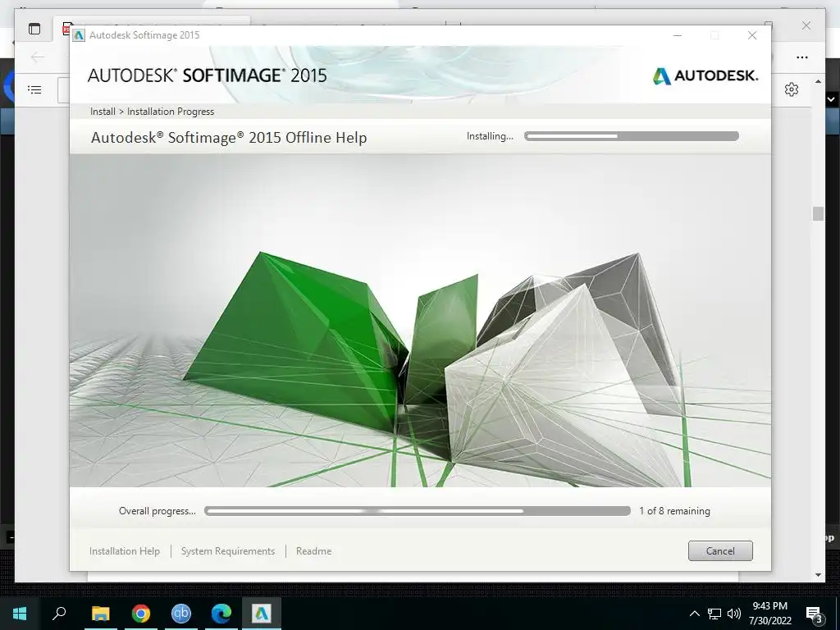Image resolution: width=840 pixels, height=630 pixels.
Task: Click the Offline Help installing progress bar
Action: pyautogui.click(x=632, y=136)
